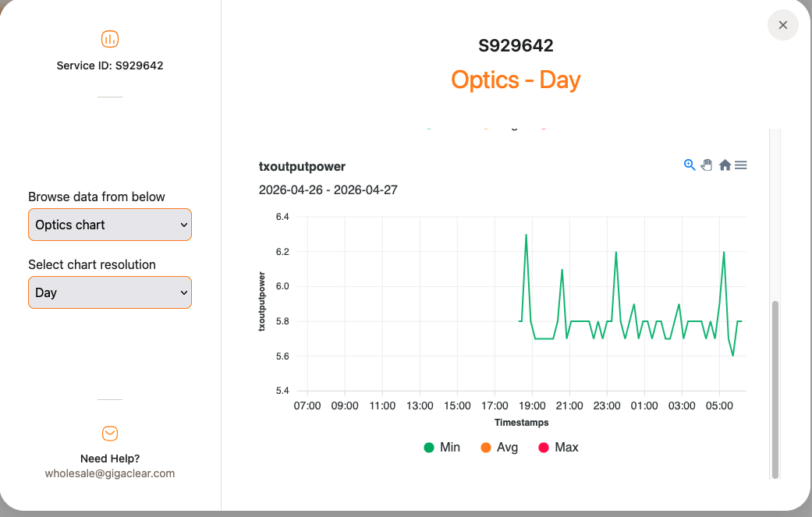812x517 pixels.
Task: Toggle the Max series legend entry
Action: (558, 447)
